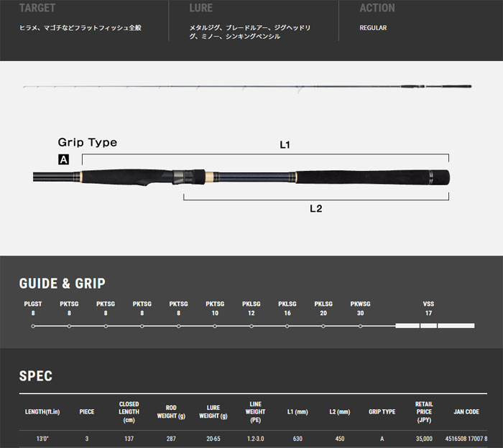Click the PKWSG guide marker circle

pyautogui.click(x=361, y=326)
